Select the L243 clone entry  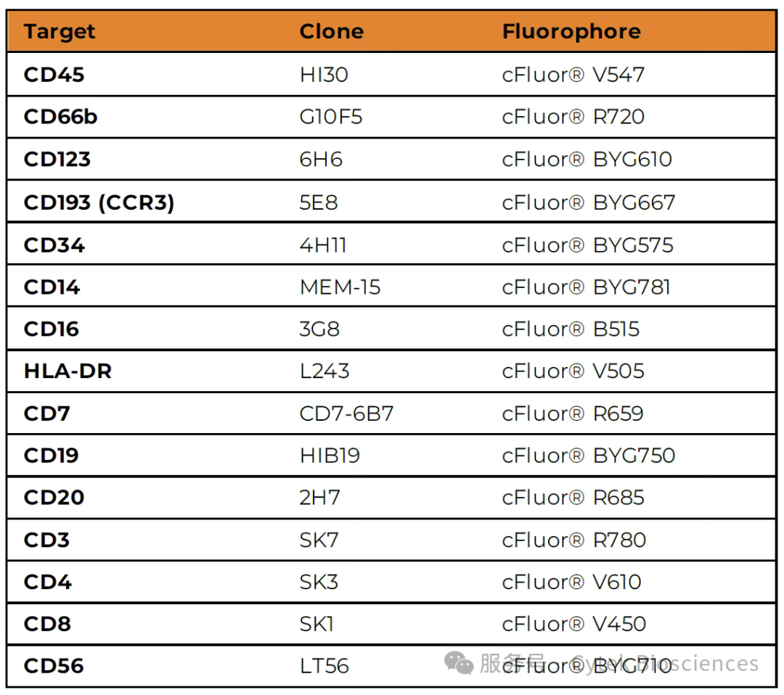pos(324,371)
